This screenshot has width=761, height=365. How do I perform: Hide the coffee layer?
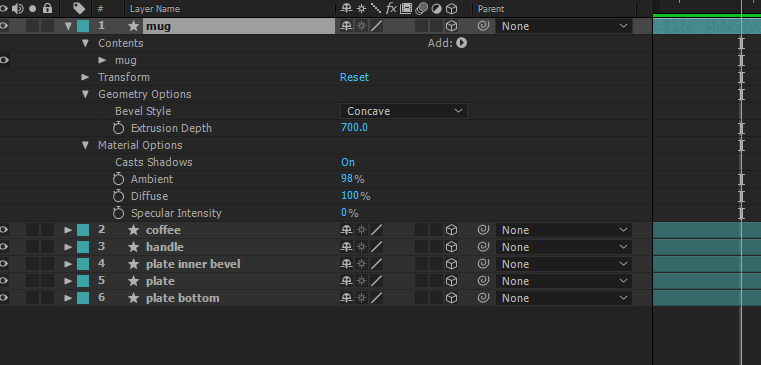(4, 230)
